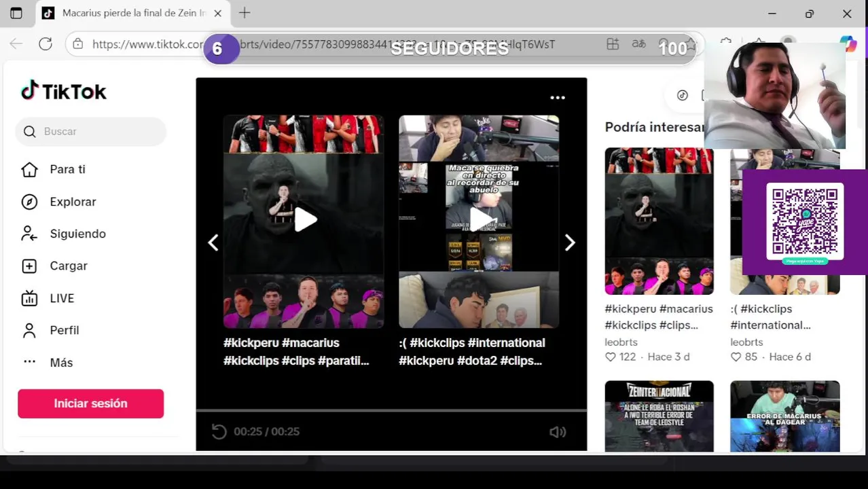This screenshot has height=489, width=868.
Task: Click the site info lock icon
Action: click(x=78, y=44)
